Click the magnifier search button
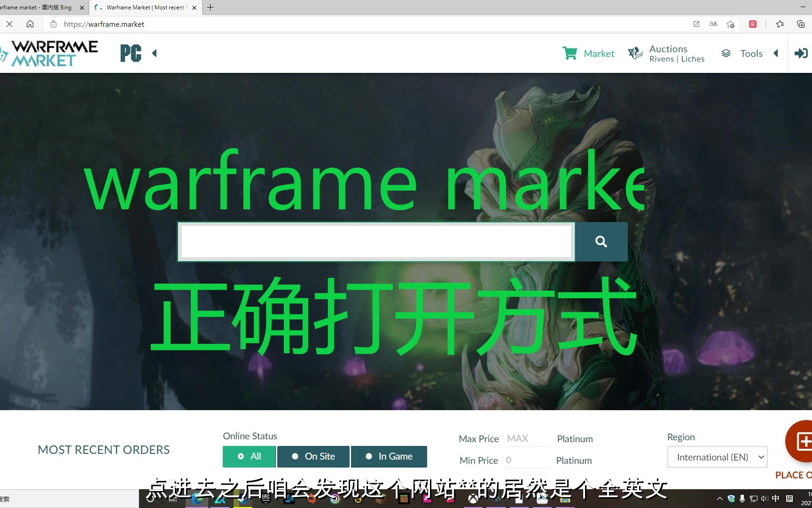 point(601,242)
